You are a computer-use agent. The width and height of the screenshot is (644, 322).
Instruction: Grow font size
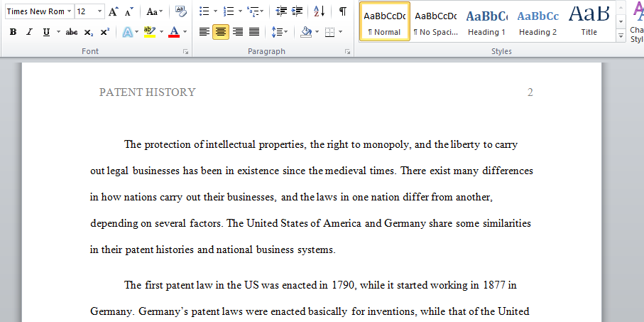point(114,11)
